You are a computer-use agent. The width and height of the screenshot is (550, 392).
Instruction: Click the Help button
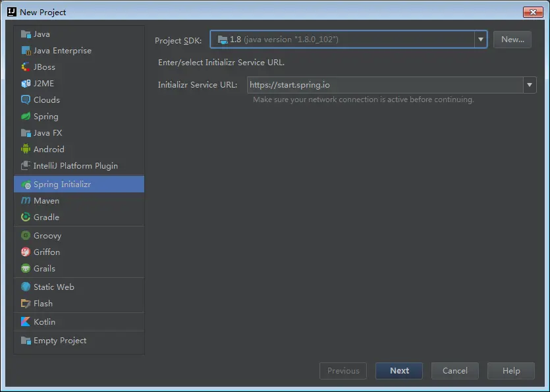511,371
